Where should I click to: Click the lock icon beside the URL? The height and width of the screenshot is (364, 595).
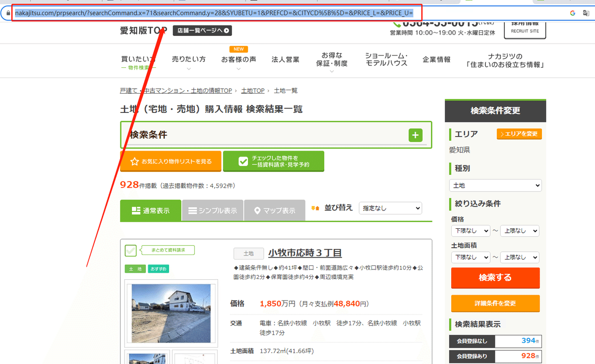[x=8, y=13]
